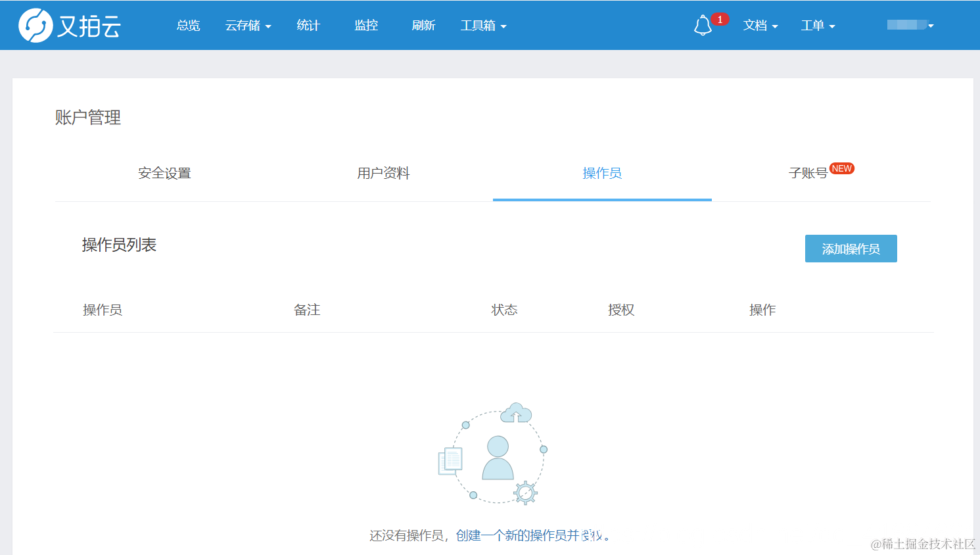The width and height of the screenshot is (980, 555).
Task: Click the 添加操作员 button
Action: coord(851,249)
